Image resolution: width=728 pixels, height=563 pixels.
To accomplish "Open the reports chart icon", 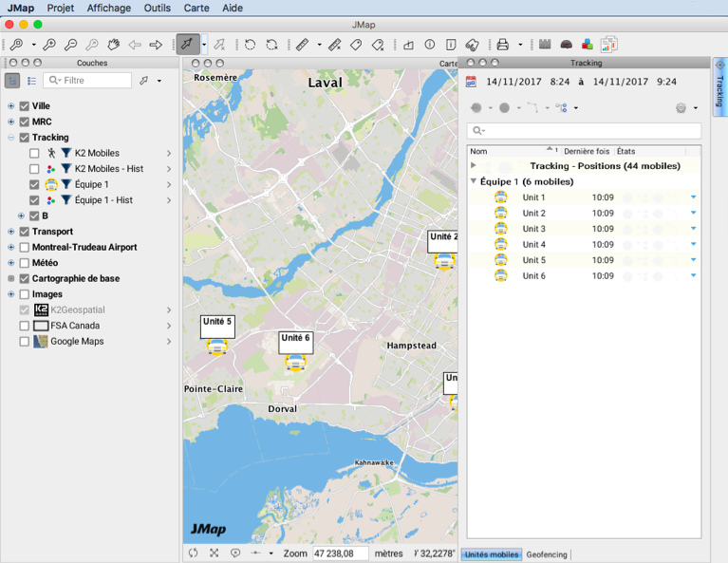I will [608, 45].
